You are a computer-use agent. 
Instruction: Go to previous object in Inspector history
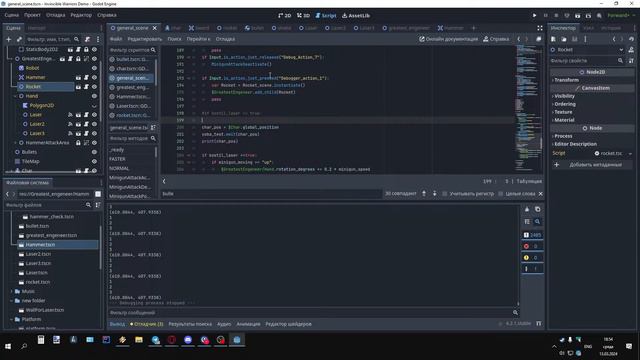[614, 39]
